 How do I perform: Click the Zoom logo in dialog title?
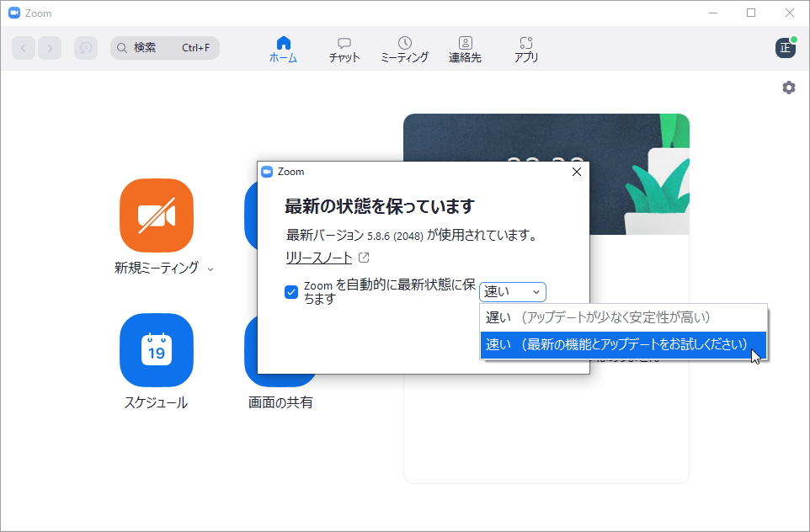[267, 172]
